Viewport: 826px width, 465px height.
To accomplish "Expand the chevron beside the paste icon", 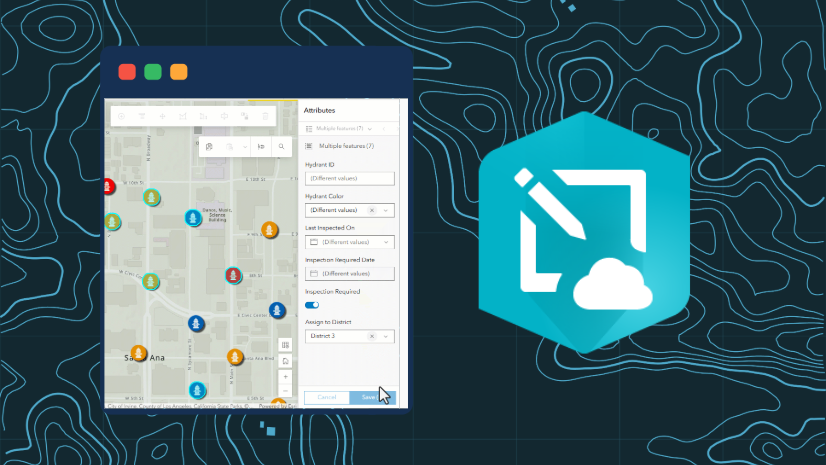I will pos(245,147).
